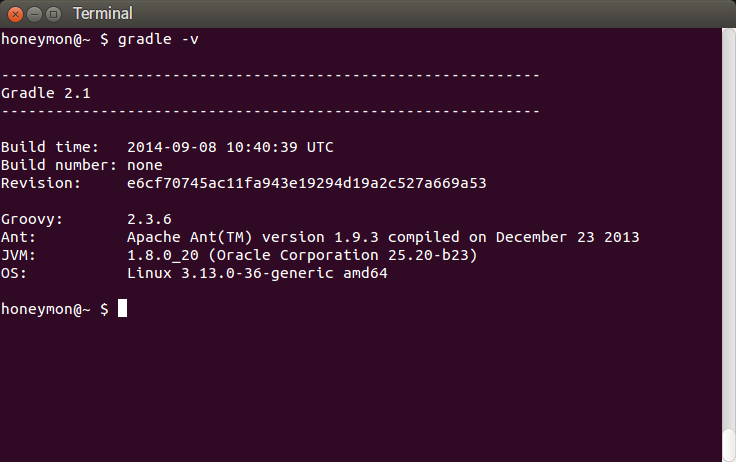Maximize the Terminal window

[x=54, y=15]
